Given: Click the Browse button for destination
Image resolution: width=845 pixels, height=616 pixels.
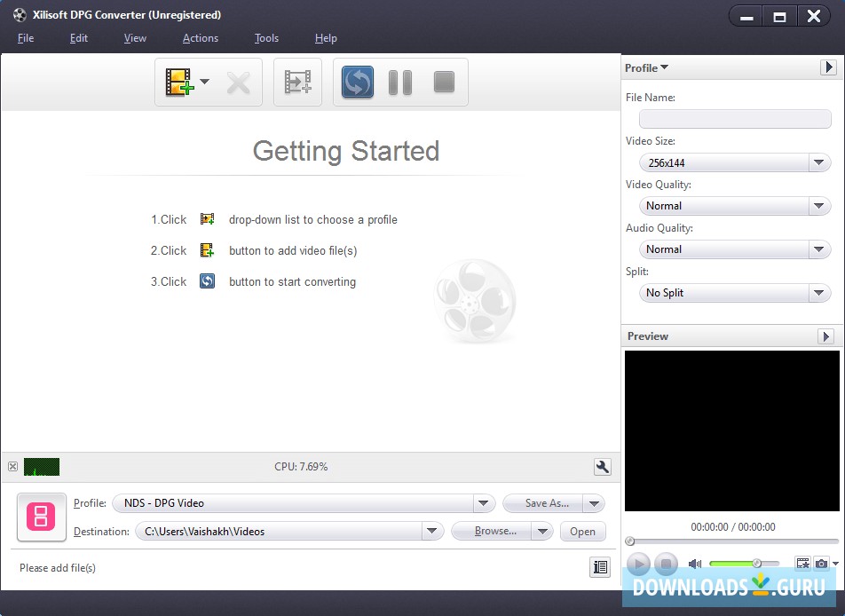Looking at the screenshot, I should [x=496, y=531].
